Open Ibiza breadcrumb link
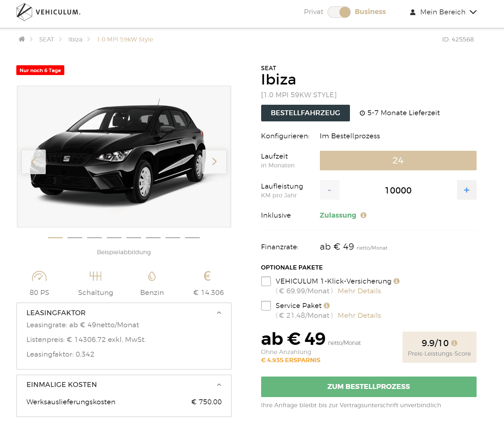 (x=75, y=39)
